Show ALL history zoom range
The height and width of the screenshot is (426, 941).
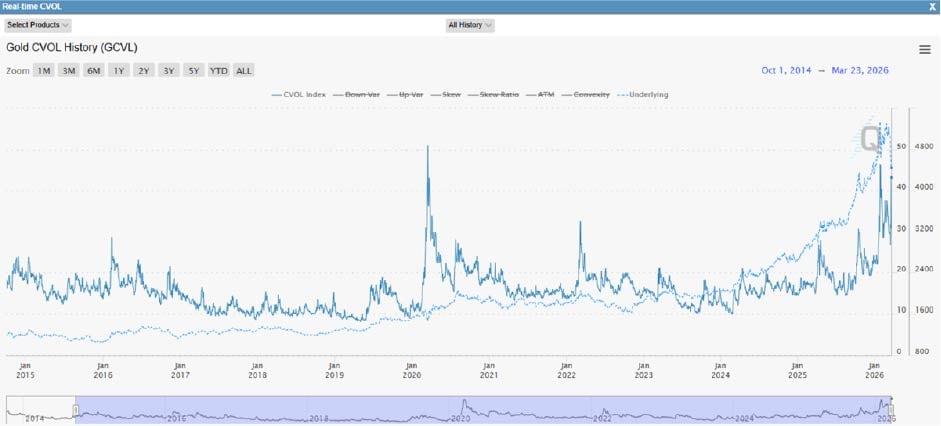click(244, 71)
